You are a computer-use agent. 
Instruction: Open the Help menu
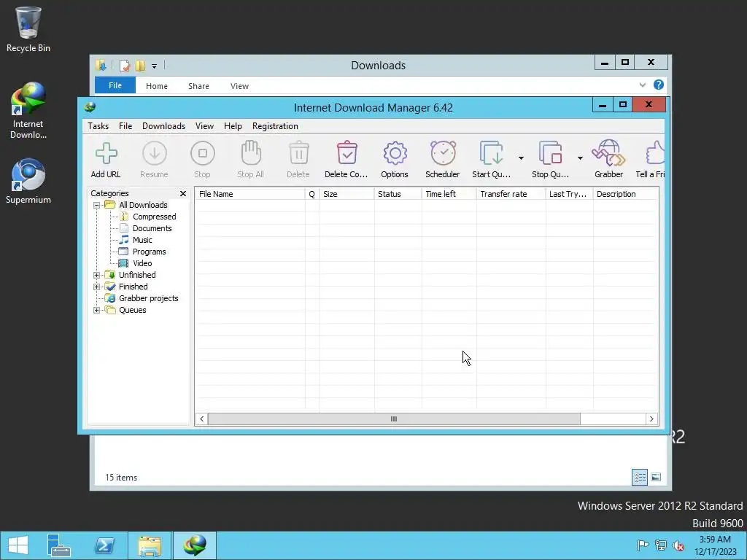click(x=233, y=126)
